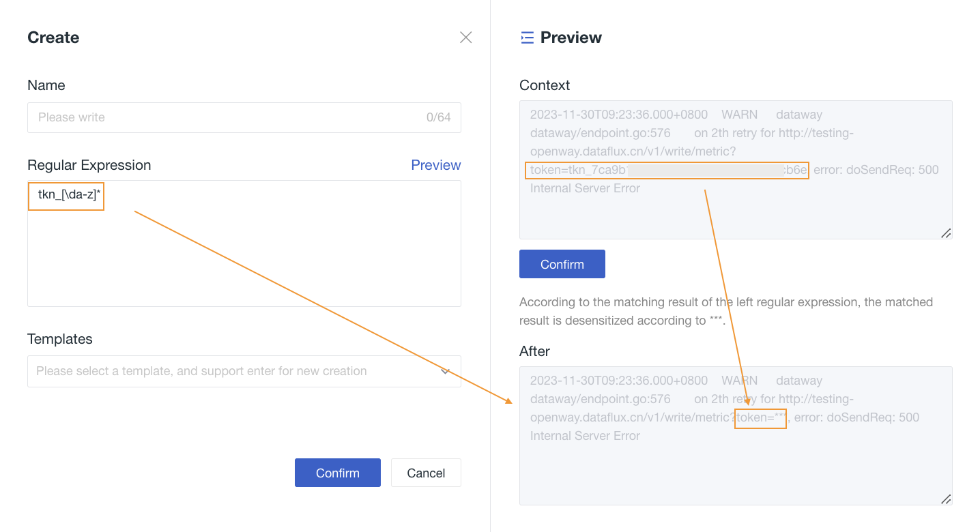The image size is (980, 532).
Task: Click the Templates label
Action: (x=60, y=339)
